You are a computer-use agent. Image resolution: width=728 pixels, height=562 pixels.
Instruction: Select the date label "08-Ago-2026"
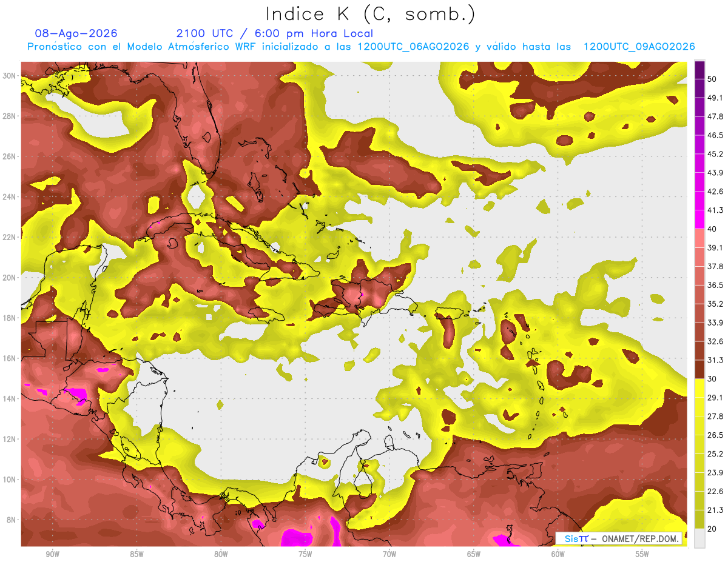click(76, 33)
